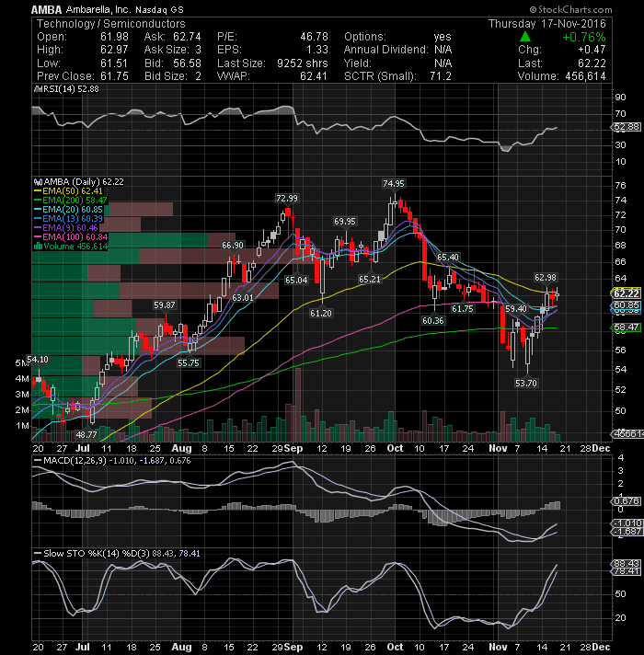Click the Open value 61.98
Screen dimensions: 644x655
(x=114, y=37)
